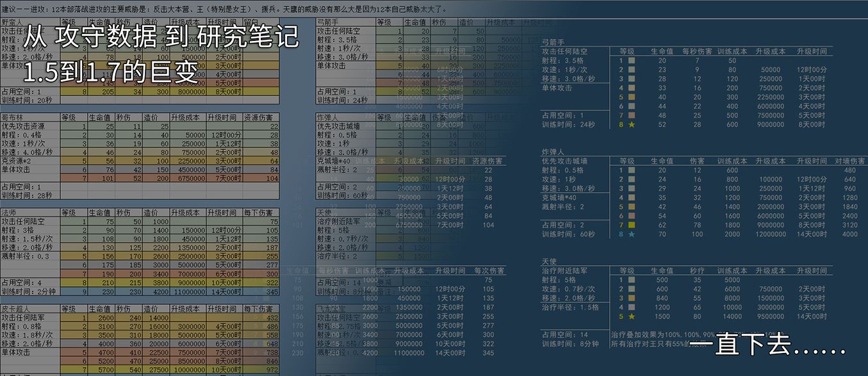Click 345 damage in the 法师 level 9 row
Screen dimensions: 868x376
272,291
